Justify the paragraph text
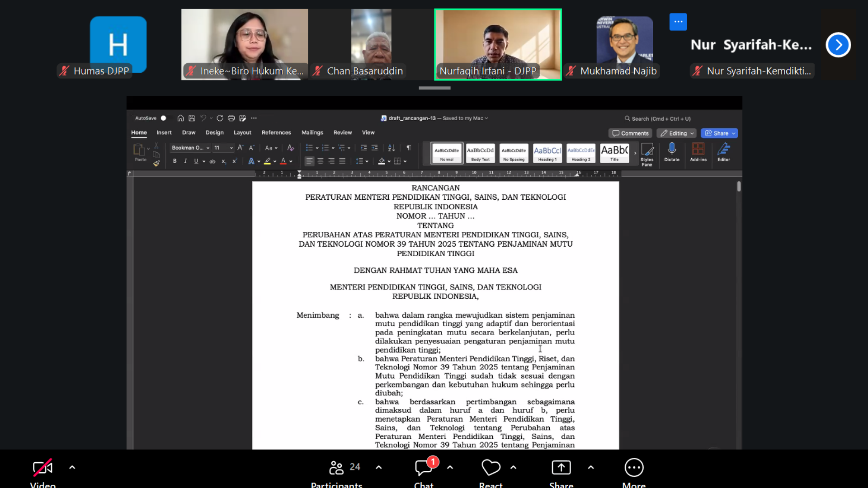This screenshot has height=488, width=868. [342, 161]
